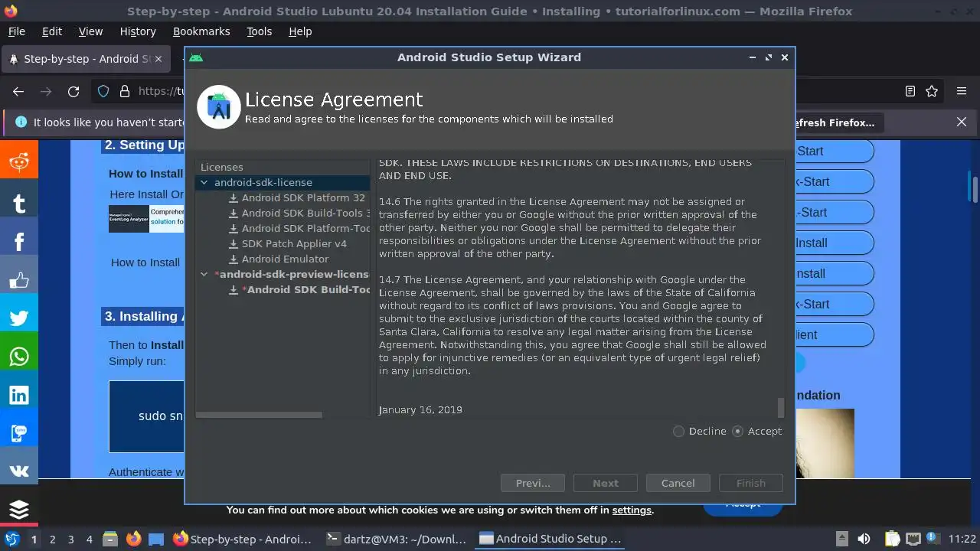
Task: Switch to virtual desktop 2
Action: pyautogui.click(x=52, y=539)
